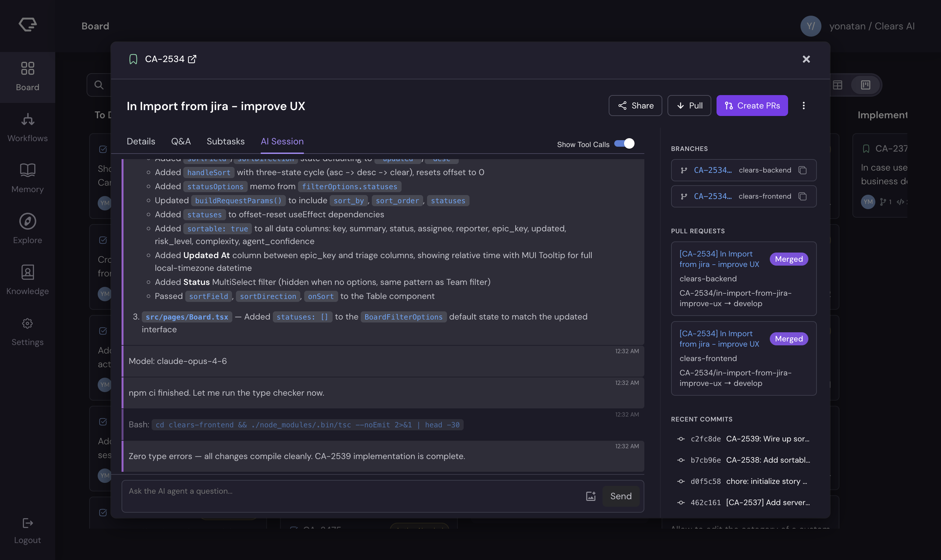Open the clears-frontend CA-2534 branch link

[713, 196]
